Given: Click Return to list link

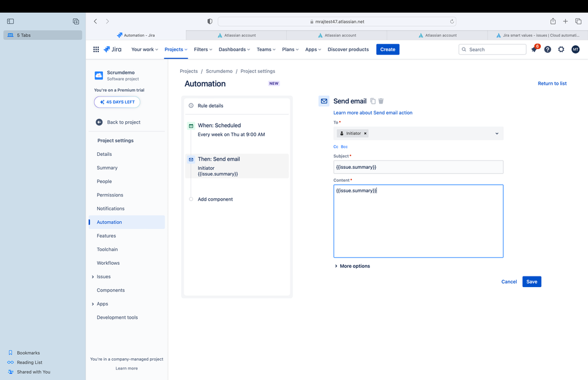Looking at the screenshot, I should pos(552,84).
